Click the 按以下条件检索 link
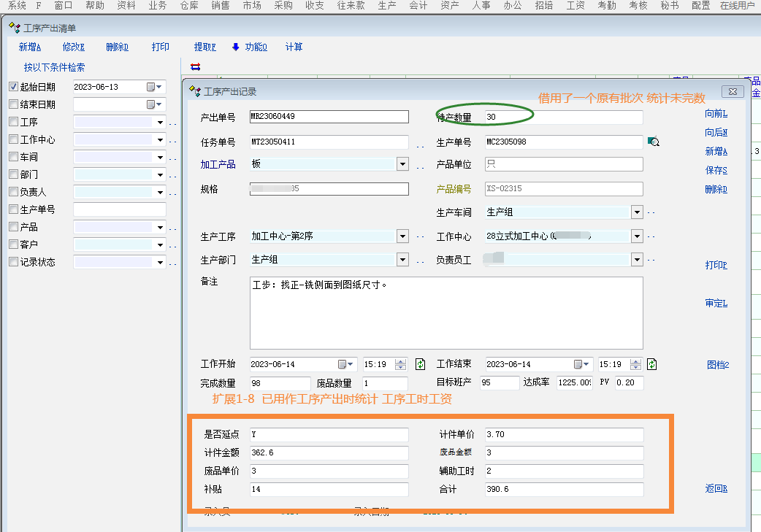Viewport: 761px width, 532px height. [x=54, y=67]
